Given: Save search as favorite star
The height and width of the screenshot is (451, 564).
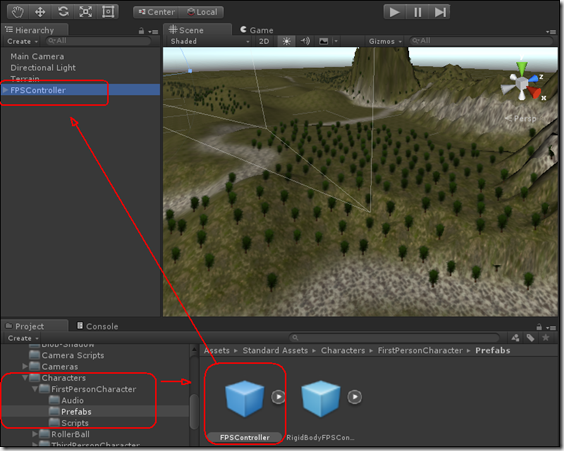Looking at the screenshot, I should [546, 337].
